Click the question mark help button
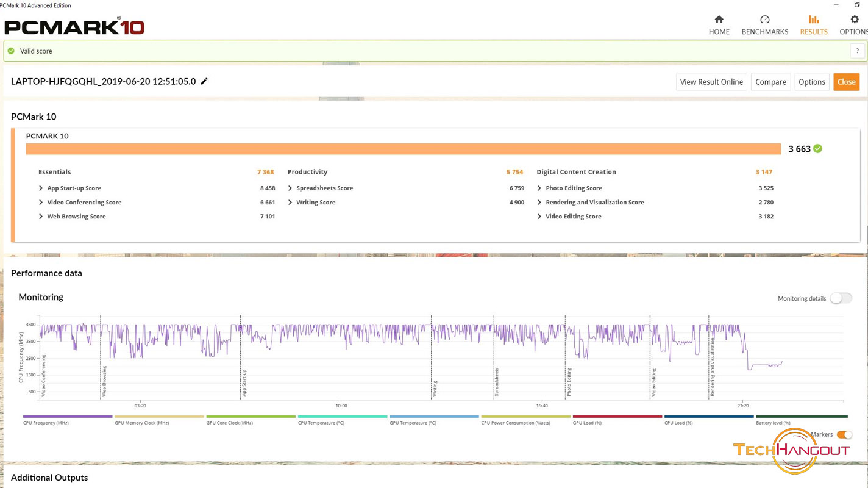868x488 pixels. click(x=857, y=51)
